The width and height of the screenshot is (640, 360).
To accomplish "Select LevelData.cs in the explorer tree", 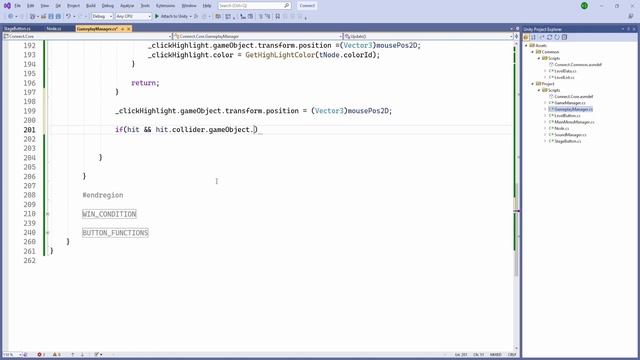I will pyautogui.click(x=565, y=71).
